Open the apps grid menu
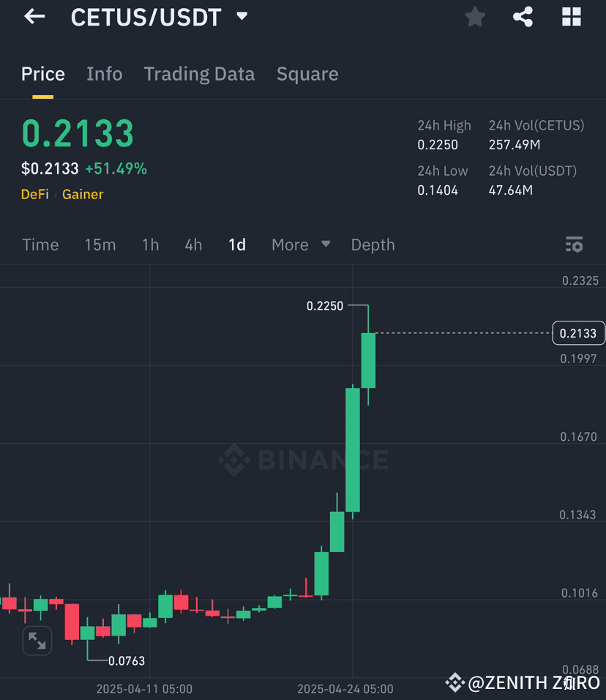This screenshot has height=700, width=606. point(571,16)
